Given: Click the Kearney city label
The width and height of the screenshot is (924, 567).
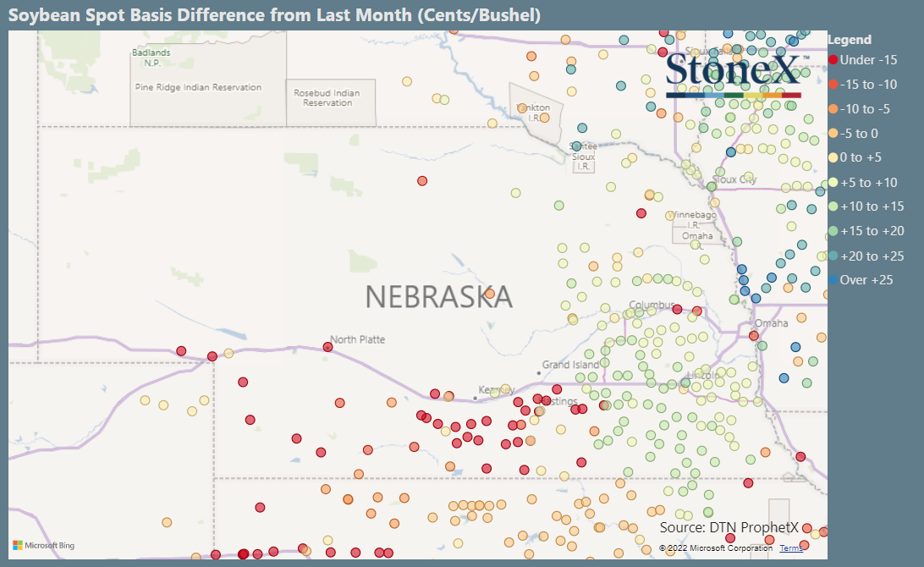Looking at the screenshot, I should [x=496, y=389].
